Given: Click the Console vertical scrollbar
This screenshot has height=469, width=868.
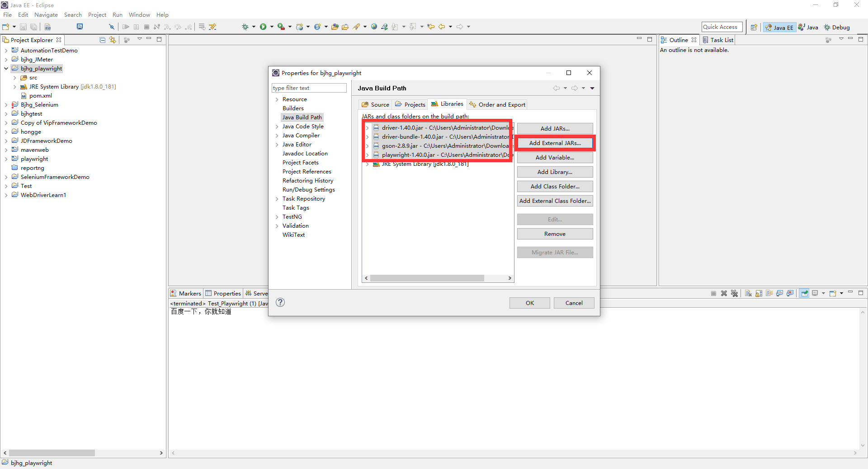Looking at the screenshot, I should [x=863, y=379].
